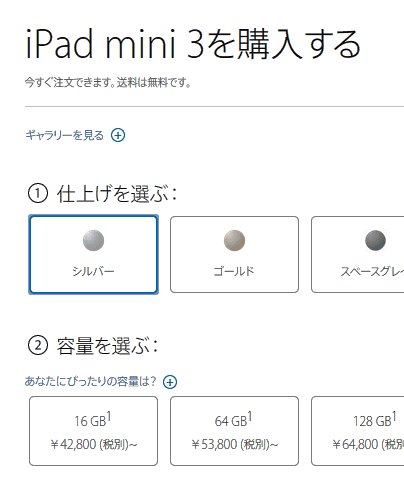This screenshot has height=501, width=404.
Task: Open the ギャラリーを見る gallery link
Action: pyautogui.click(x=65, y=135)
